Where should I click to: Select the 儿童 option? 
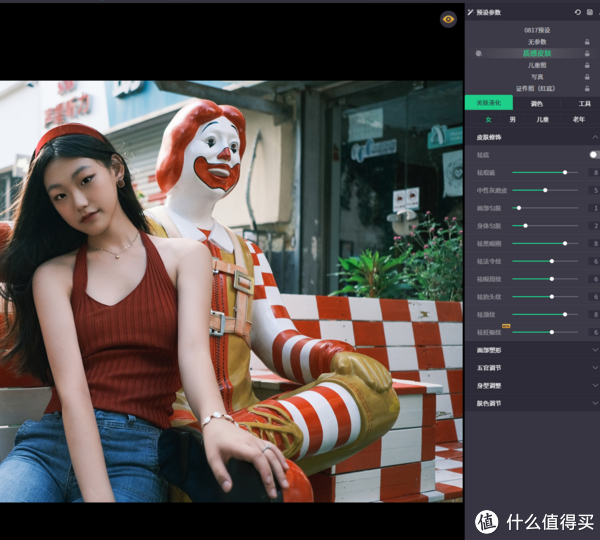tap(542, 119)
